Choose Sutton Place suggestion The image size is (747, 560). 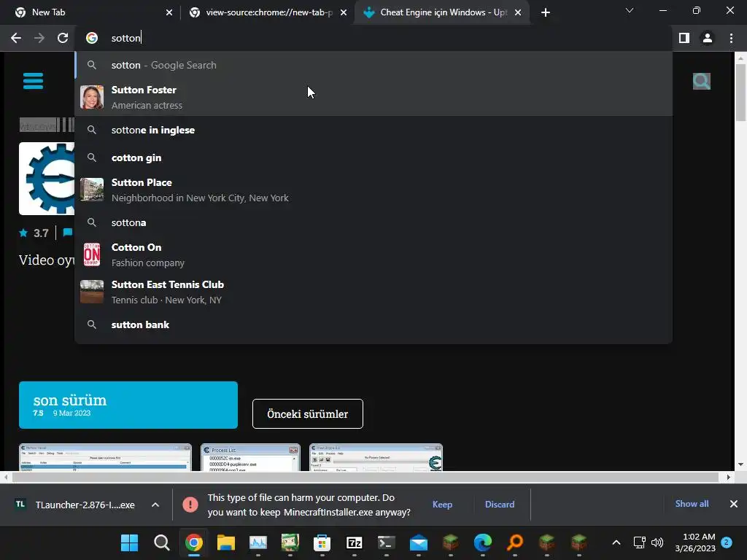click(373, 190)
